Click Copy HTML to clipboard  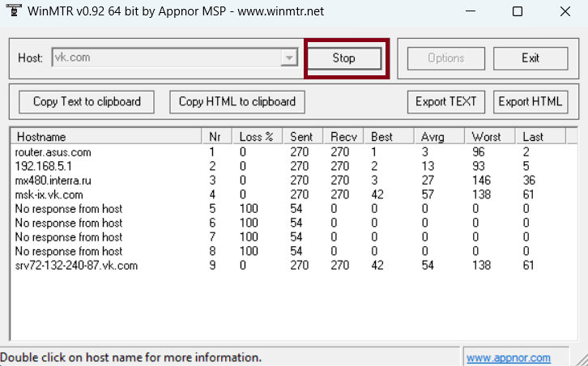pos(237,102)
